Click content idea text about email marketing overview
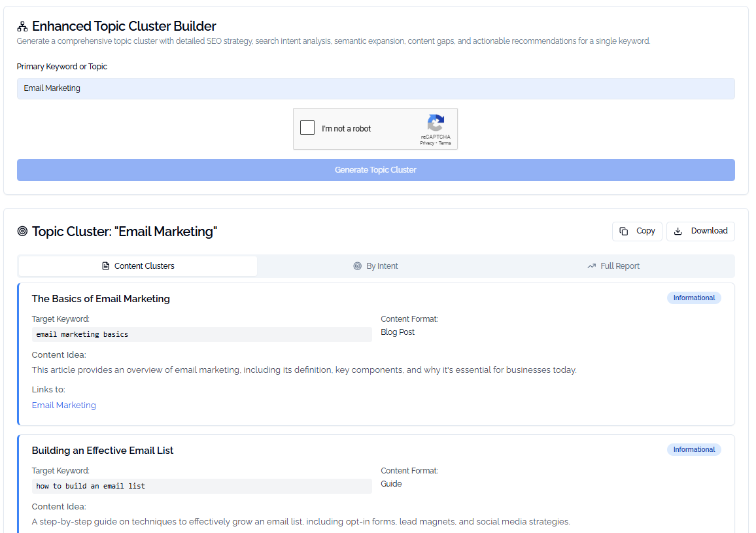This screenshot has width=756, height=533. pos(304,370)
